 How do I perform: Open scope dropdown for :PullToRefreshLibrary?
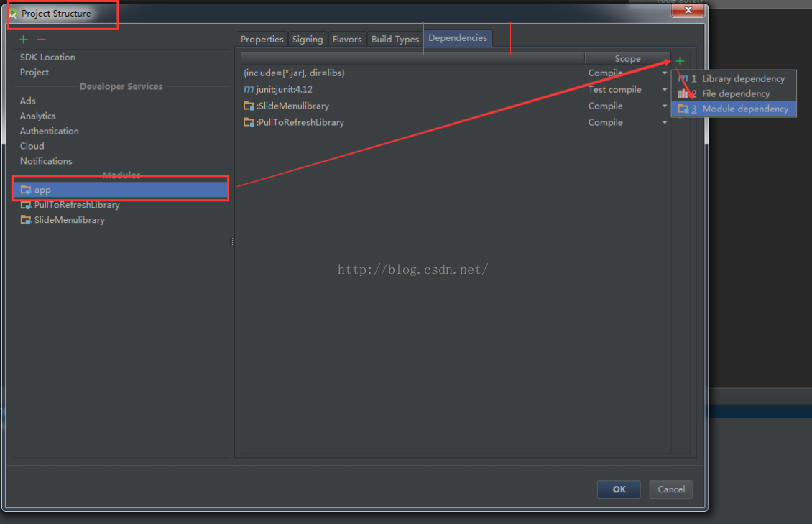click(x=665, y=123)
